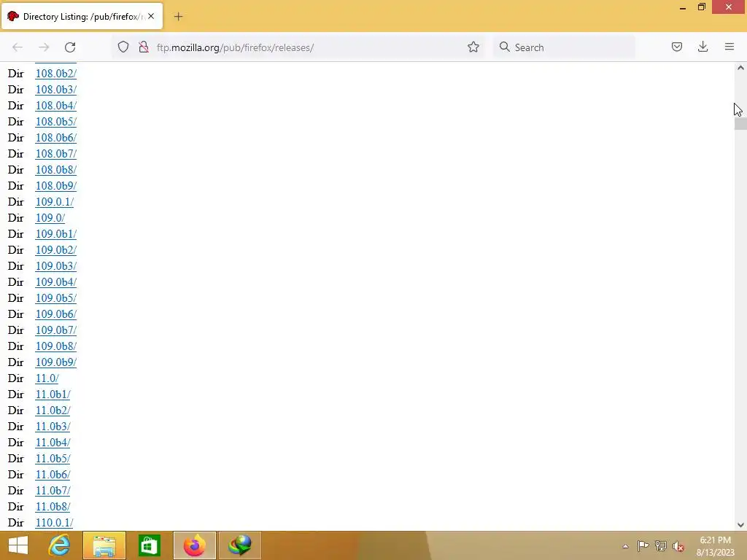Open the 109.0b2/ directory
The width and height of the screenshot is (747, 560).
pyautogui.click(x=55, y=250)
